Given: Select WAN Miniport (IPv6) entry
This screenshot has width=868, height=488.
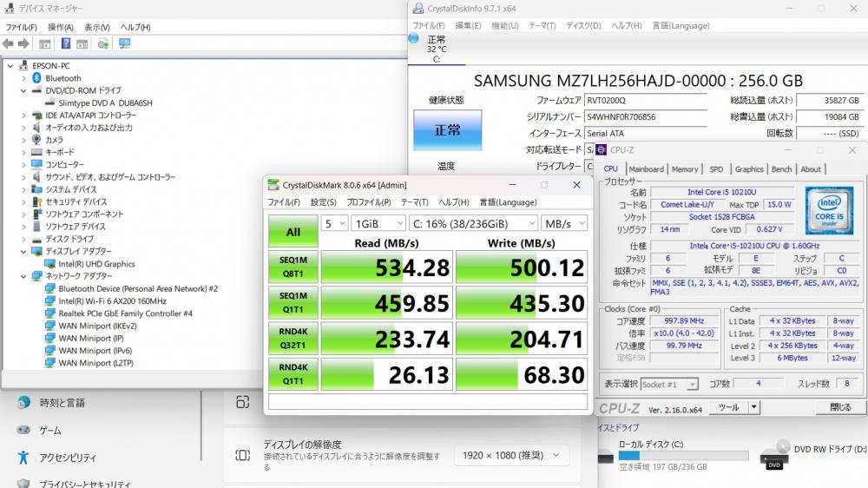Looking at the screenshot, I should pos(95,351).
